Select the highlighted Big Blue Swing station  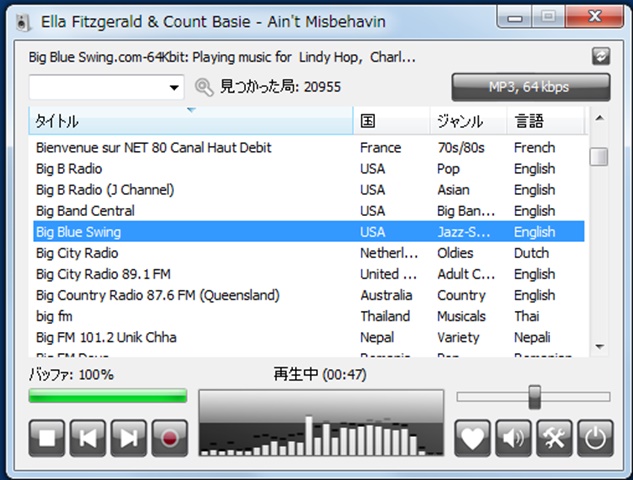click(x=309, y=232)
